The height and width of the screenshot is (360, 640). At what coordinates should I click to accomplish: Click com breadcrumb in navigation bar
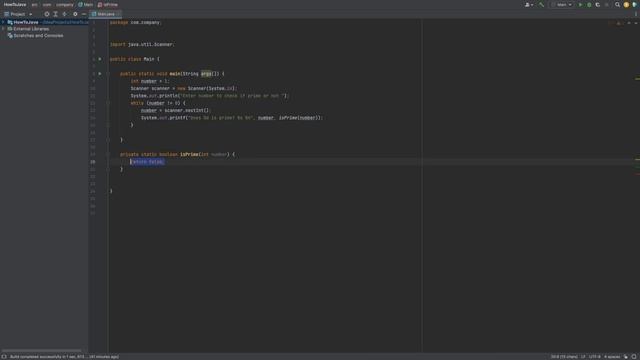47,5
